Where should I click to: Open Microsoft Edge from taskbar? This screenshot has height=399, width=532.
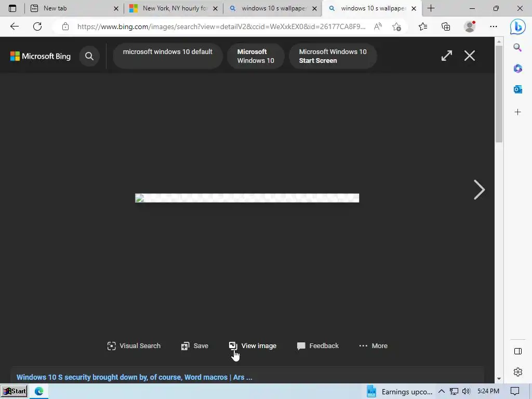[x=38, y=391]
